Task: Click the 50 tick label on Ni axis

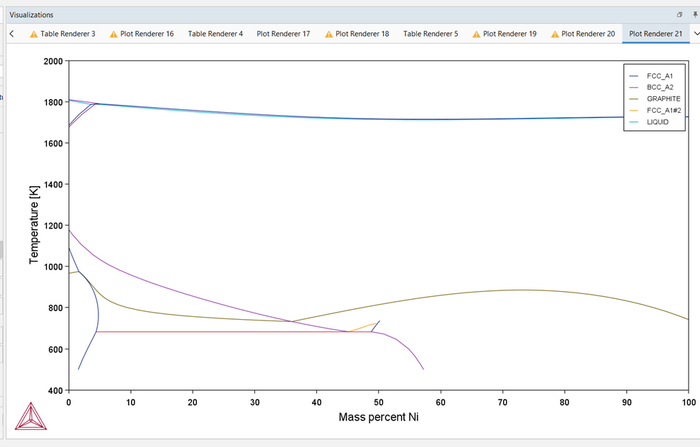Action: 379,402
